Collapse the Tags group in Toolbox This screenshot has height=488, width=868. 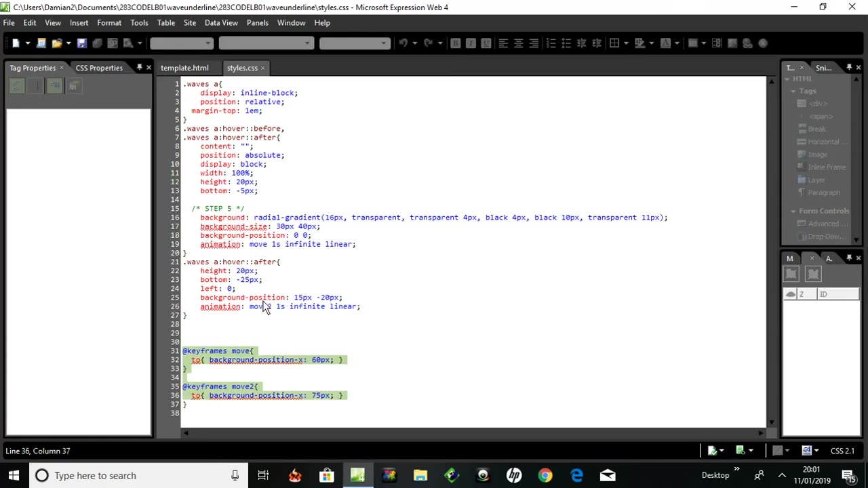(x=793, y=91)
